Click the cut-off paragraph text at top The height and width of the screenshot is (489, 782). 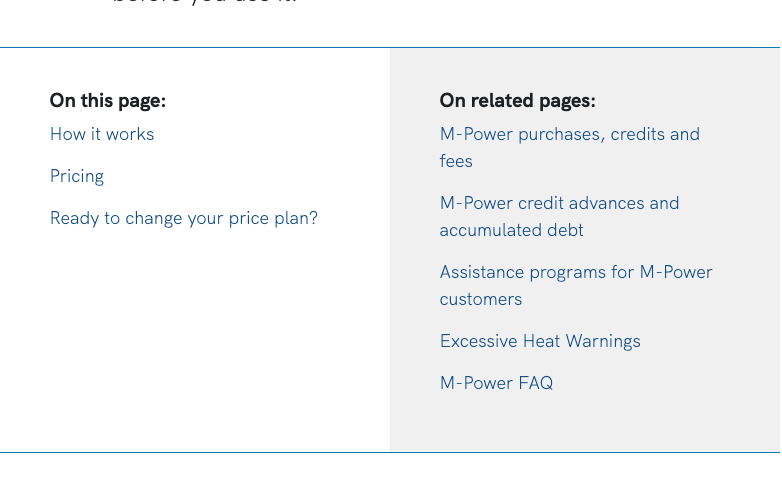point(205,3)
